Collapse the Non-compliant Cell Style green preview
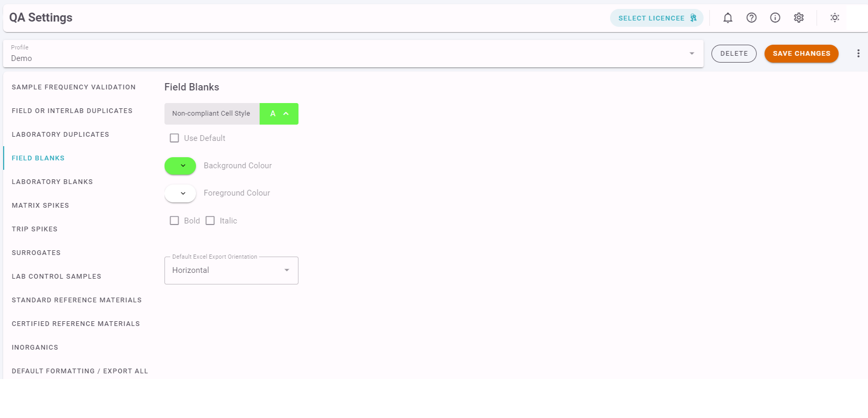Screen dimensions: 868x418 [279, 114]
